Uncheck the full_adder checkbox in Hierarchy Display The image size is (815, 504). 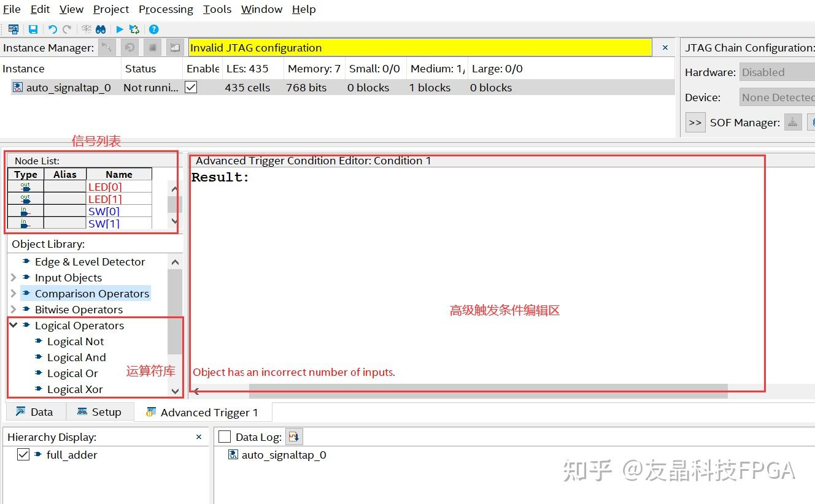(x=23, y=454)
